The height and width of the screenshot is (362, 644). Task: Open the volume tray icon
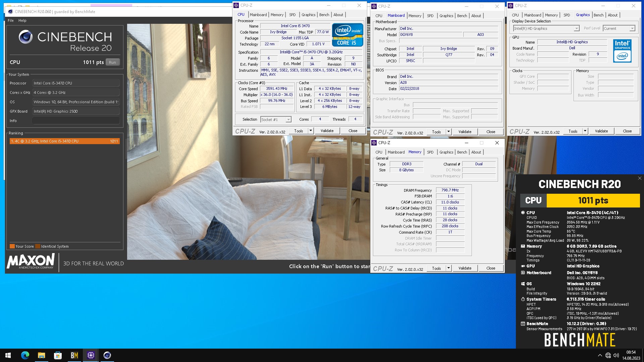(x=616, y=355)
